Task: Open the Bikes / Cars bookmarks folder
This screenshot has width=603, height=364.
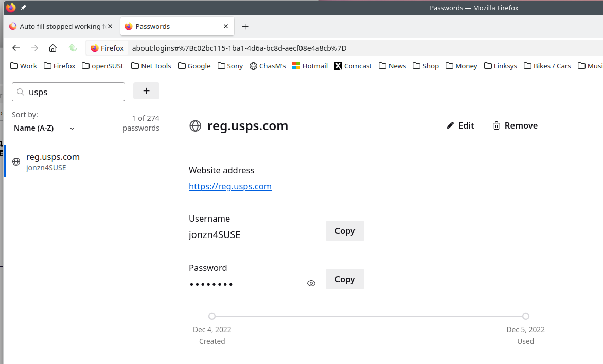Action: coord(547,66)
